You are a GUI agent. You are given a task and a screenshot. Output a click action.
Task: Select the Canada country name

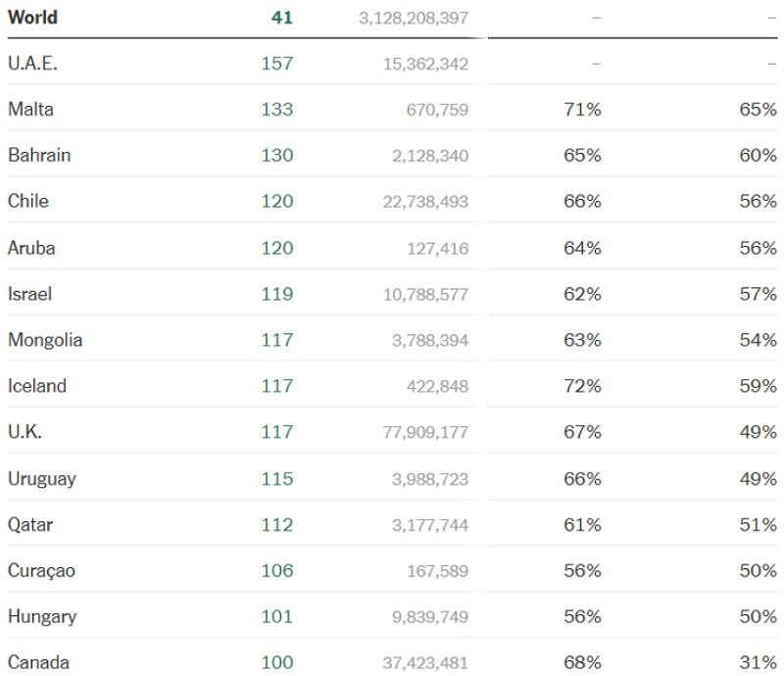[x=38, y=663]
